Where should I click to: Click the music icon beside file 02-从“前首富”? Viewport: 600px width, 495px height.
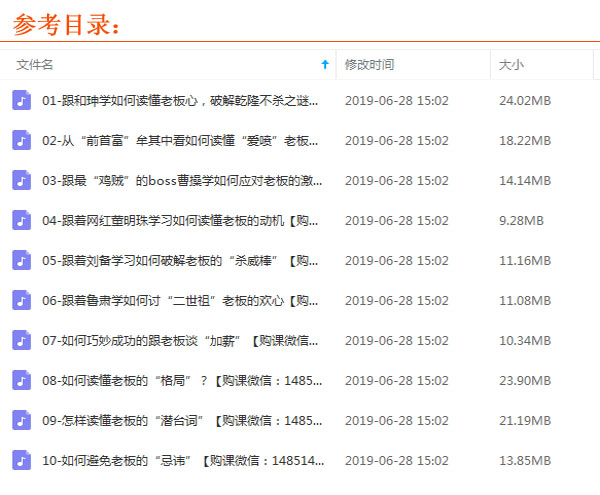[x=21, y=140]
